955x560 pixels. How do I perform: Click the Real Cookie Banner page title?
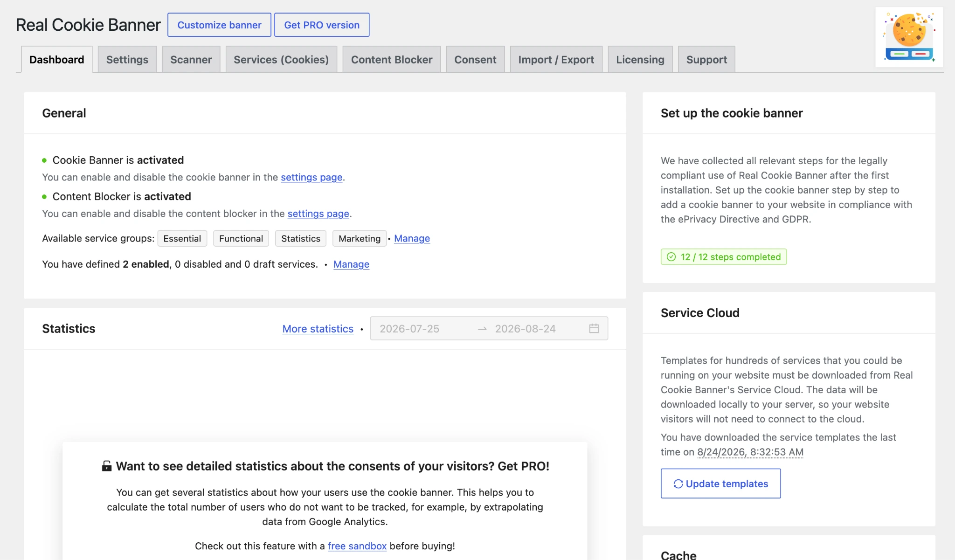[88, 25]
